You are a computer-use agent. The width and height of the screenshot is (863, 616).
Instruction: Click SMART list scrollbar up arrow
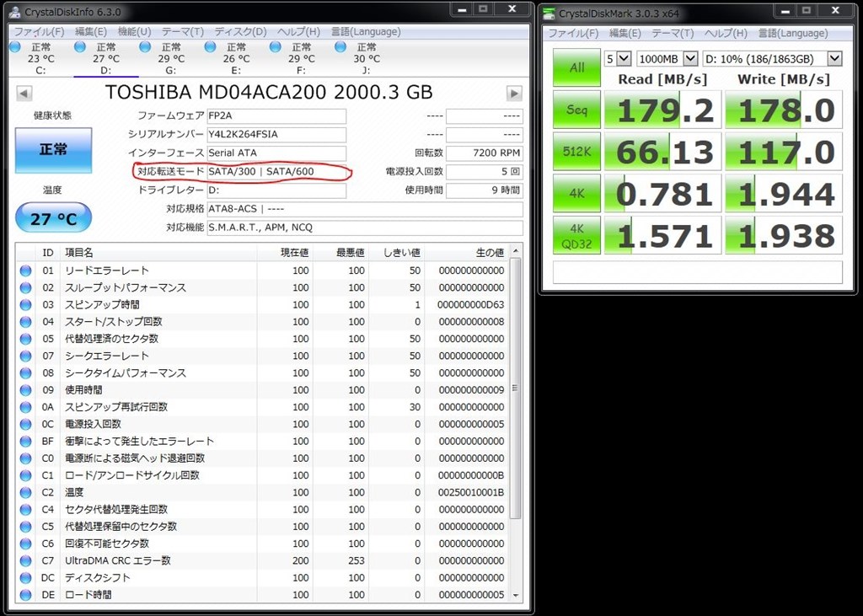click(516, 251)
